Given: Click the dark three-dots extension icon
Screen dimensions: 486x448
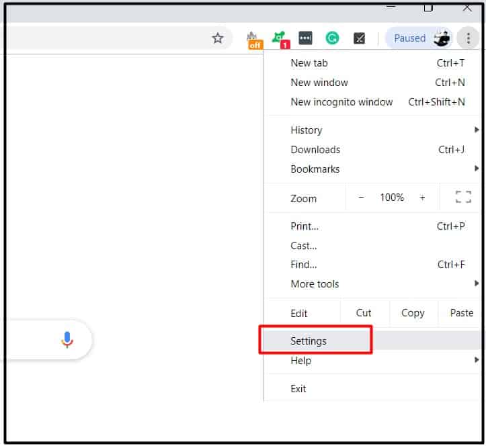Looking at the screenshot, I should (x=305, y=38).
